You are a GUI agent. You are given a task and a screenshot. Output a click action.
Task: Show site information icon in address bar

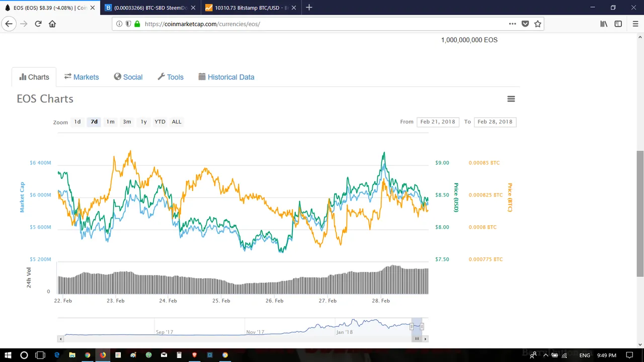119,24
